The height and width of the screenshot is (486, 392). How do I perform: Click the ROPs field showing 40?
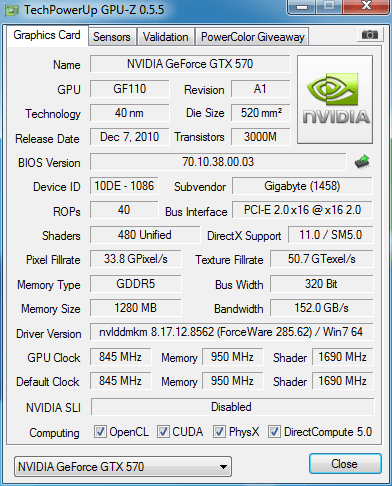124,210
